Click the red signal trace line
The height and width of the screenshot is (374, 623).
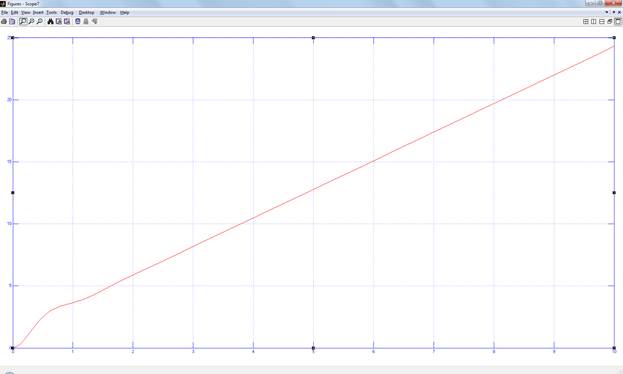313,189
